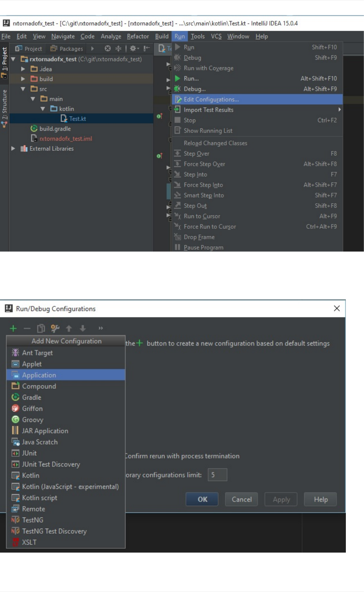Open the Refactor menu
364x592 pixels.
point(138,36)
